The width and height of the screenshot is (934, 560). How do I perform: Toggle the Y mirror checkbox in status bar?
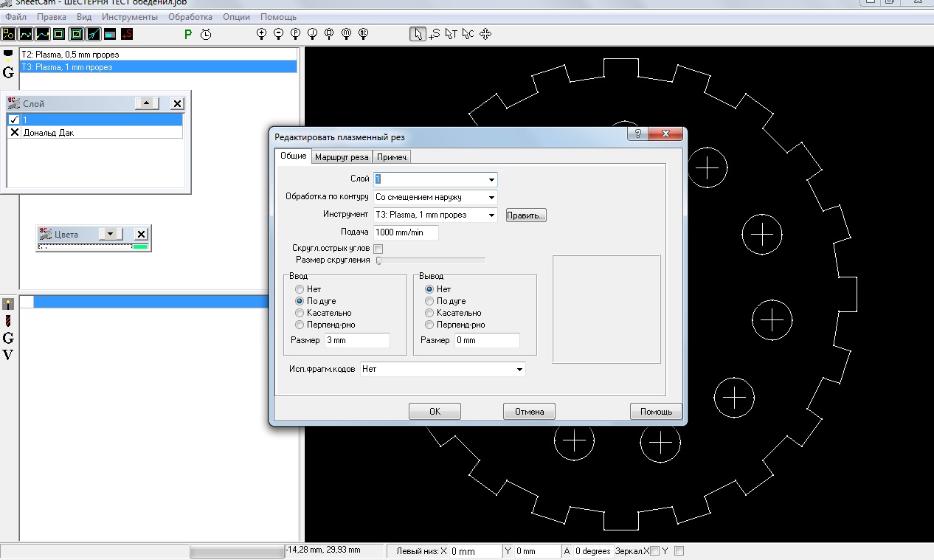[x=679, y=551]
